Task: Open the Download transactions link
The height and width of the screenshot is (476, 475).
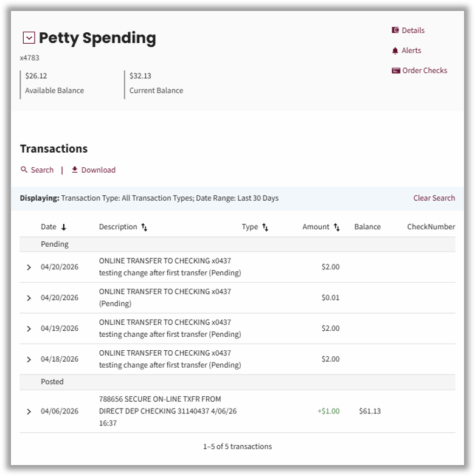Action: pyautogui.click(x=98, y=170)
